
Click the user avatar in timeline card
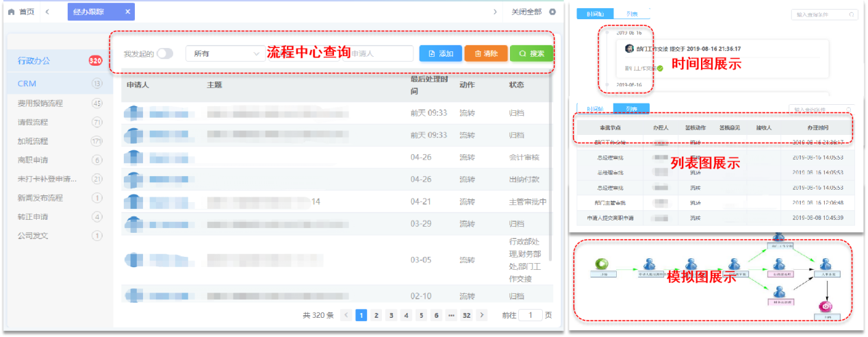(x=629, y=49)
